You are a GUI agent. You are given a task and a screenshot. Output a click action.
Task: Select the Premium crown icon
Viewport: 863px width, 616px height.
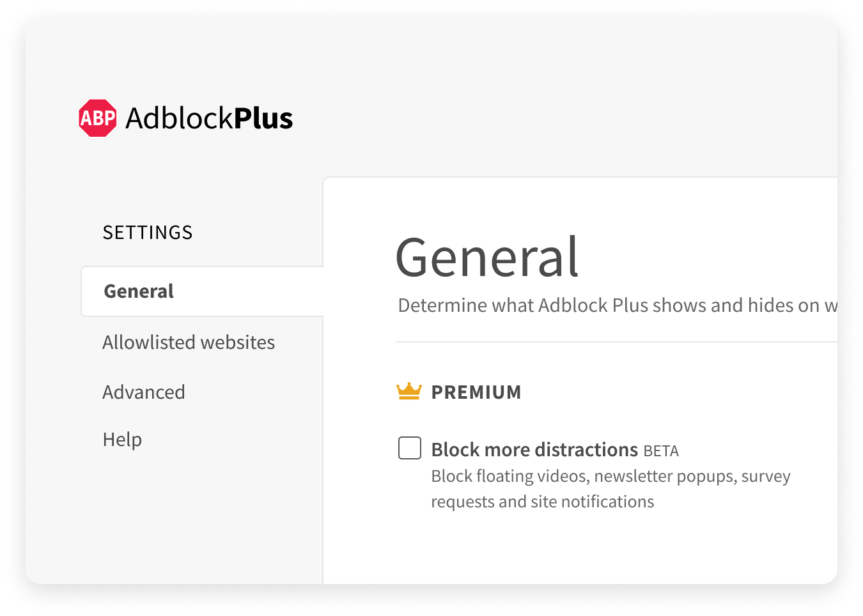click(409, 391)
